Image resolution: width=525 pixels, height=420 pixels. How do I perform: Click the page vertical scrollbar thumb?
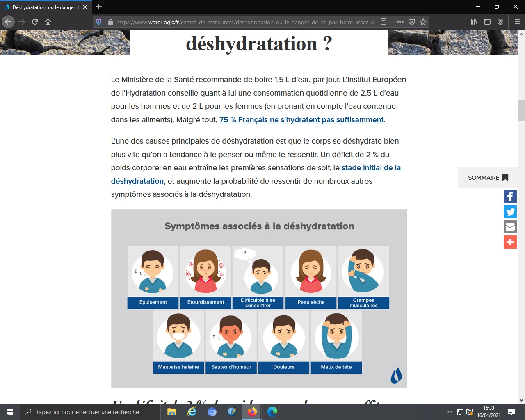[x=521, y=110]
